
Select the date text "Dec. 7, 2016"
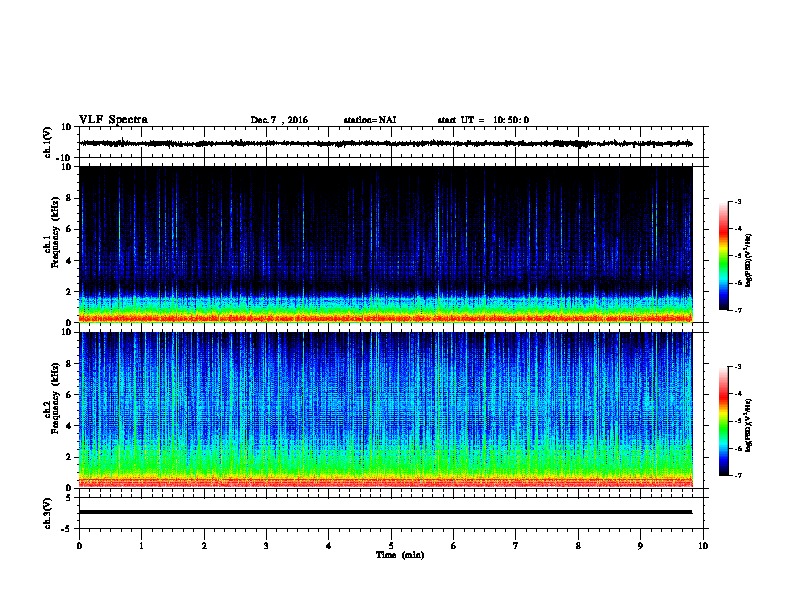(279, 120)
